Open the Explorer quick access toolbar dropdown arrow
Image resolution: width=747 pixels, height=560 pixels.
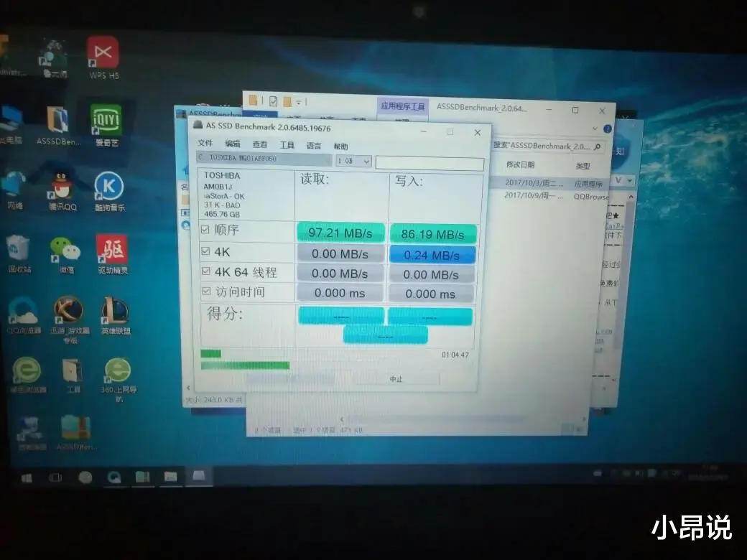pos(299,102)
